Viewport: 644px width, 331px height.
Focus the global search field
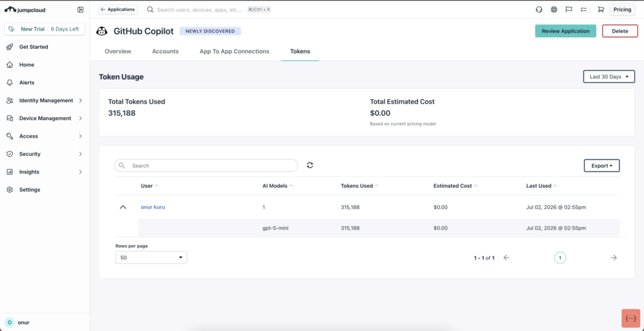tap(199, 9)
